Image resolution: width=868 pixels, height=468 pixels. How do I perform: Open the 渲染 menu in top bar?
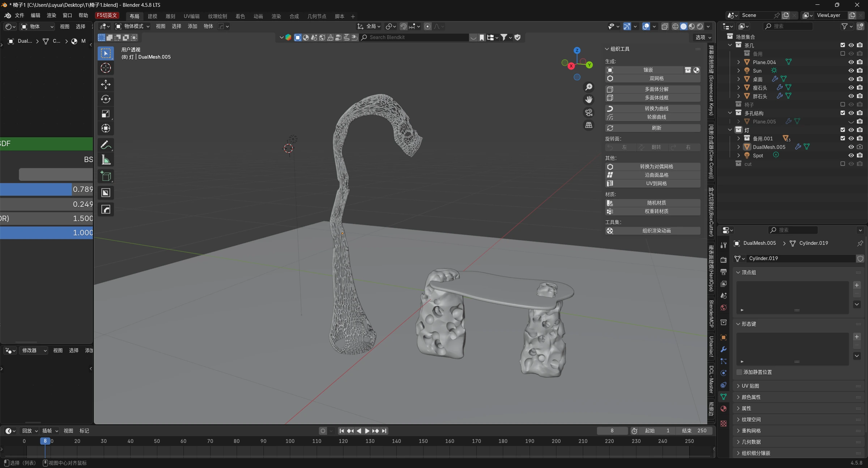click(51, 15)
